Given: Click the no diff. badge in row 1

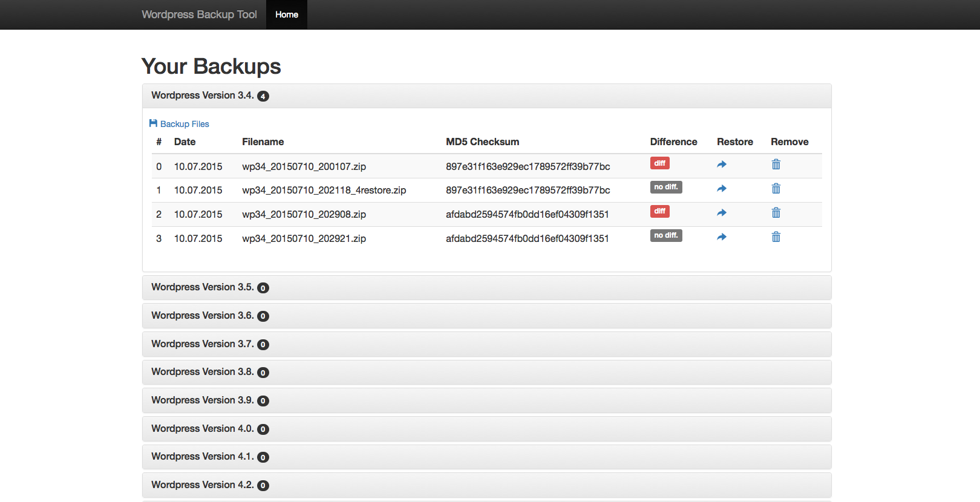Looking at the screenshot, I should pyautogui.click(x=666, y=187).
